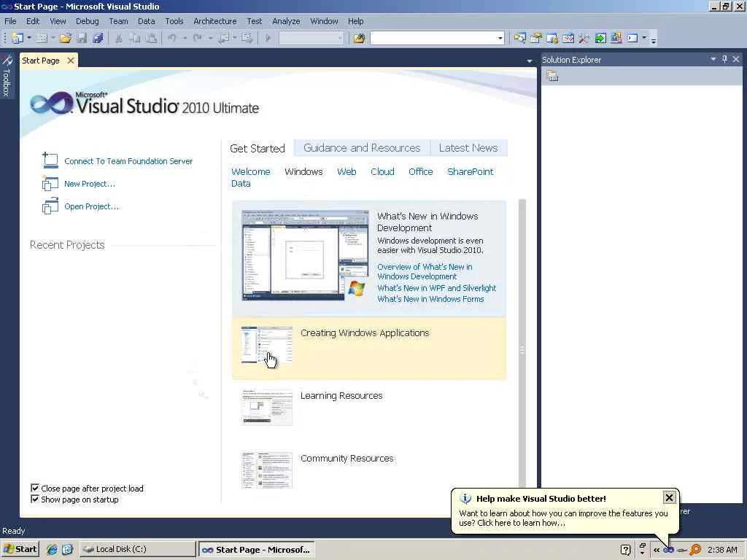Viewport: 747px width, 560px height.
Task: Open the File menu
Action: (x=10, y=21)
